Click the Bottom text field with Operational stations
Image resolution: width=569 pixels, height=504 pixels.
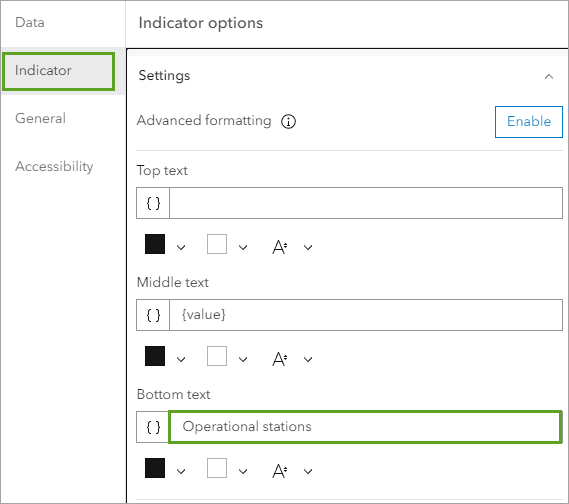[365, 427]
